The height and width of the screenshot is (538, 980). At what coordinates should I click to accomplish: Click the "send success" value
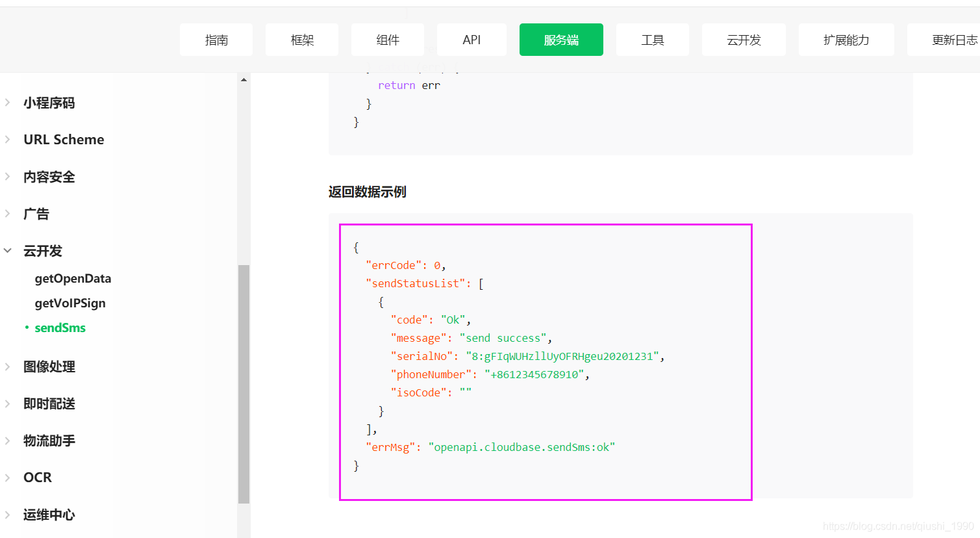(503, 338)
